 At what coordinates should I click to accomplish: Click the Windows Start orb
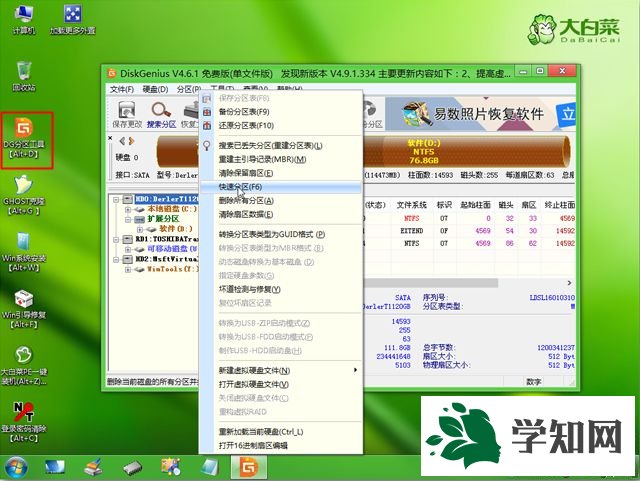pyautogui.click(x=16, y=468)
